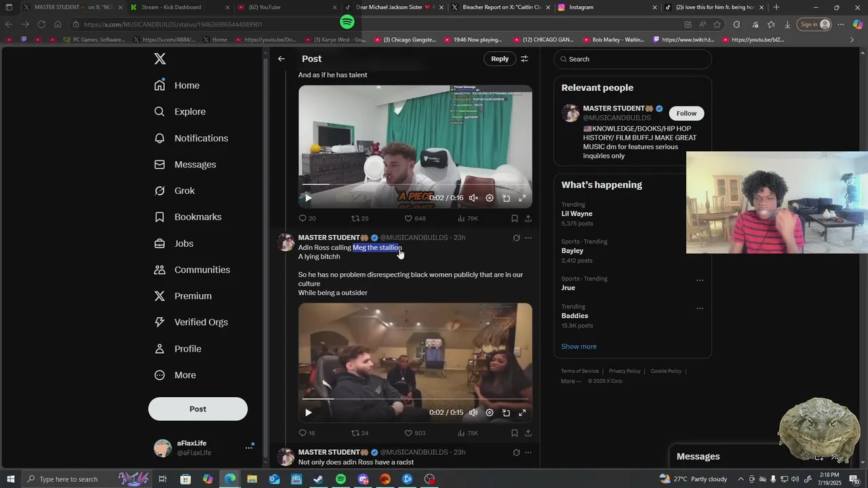Like the post with 503 likes

415,433
